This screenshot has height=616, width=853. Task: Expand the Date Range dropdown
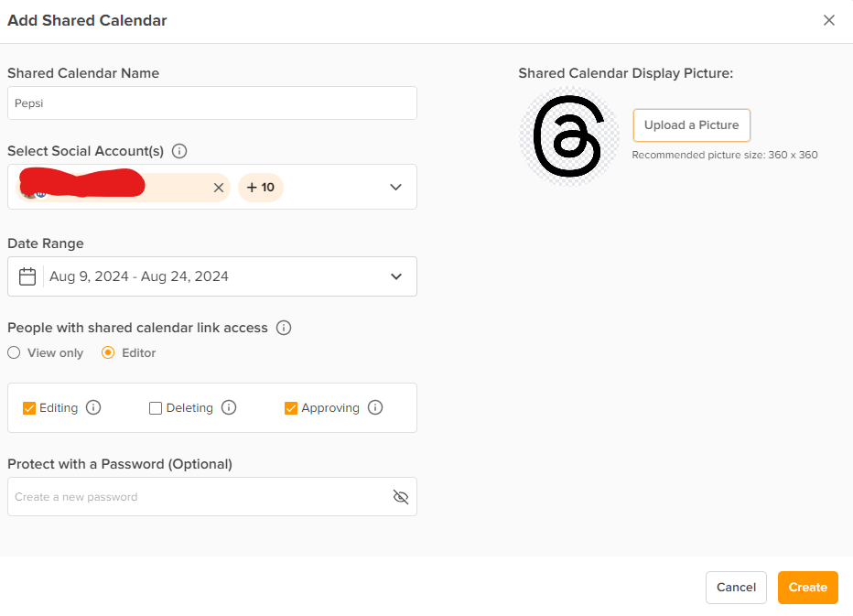395,276
